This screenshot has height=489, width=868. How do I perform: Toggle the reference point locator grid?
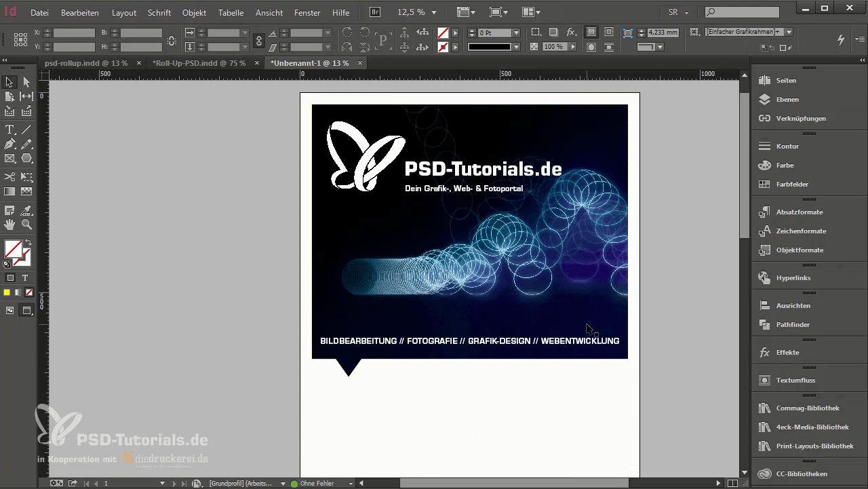click(x=20, y=40)
